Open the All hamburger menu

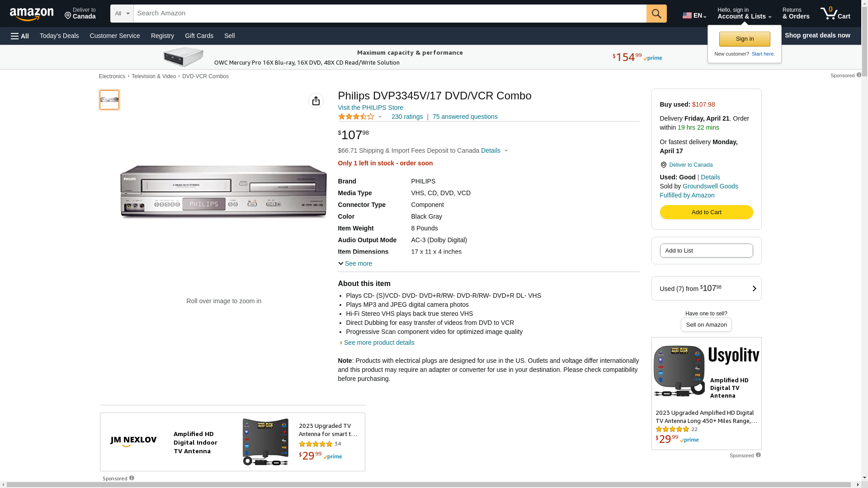(x=20, y=36)
